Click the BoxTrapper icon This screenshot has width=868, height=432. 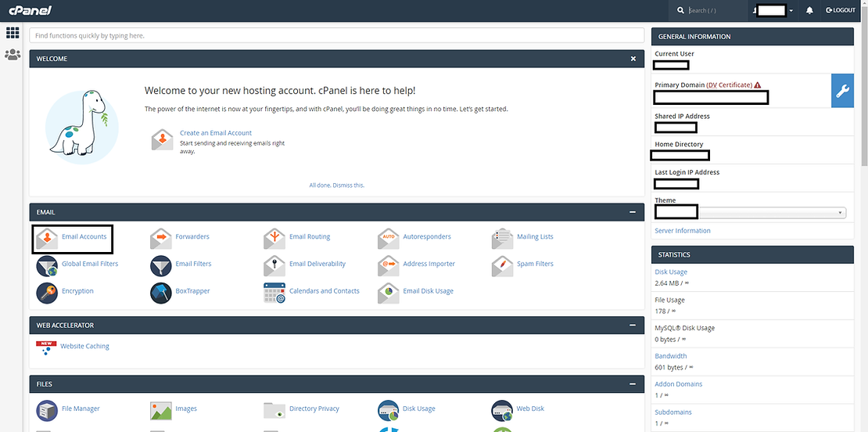coord(160,292)
